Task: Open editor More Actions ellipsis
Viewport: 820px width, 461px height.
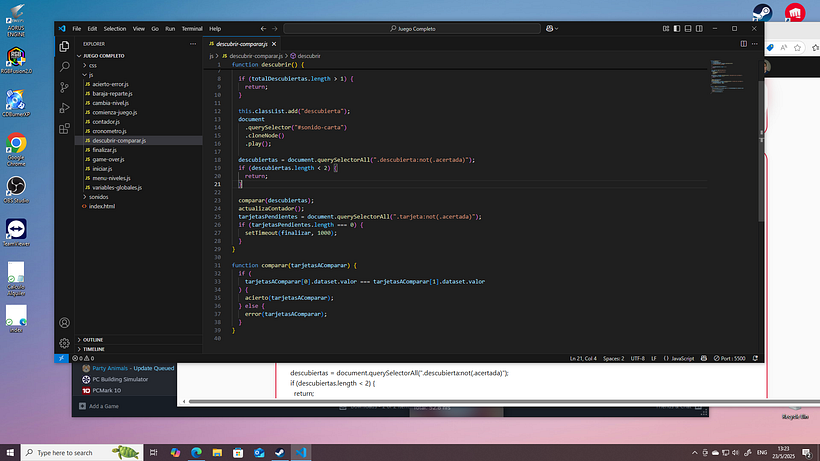Action: coord(755,44)
